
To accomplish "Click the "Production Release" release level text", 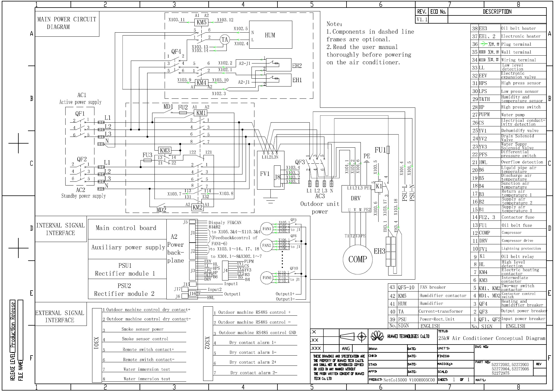I will pos(13,325).
